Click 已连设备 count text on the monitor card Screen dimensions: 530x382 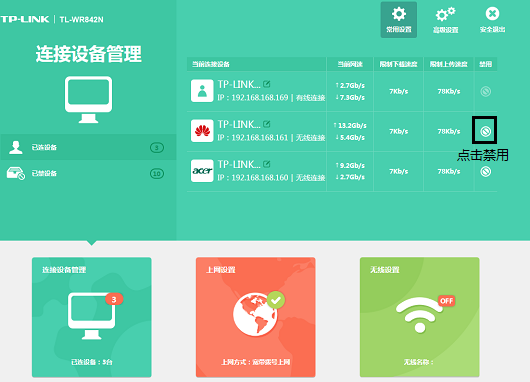click(x=92, y=362)
